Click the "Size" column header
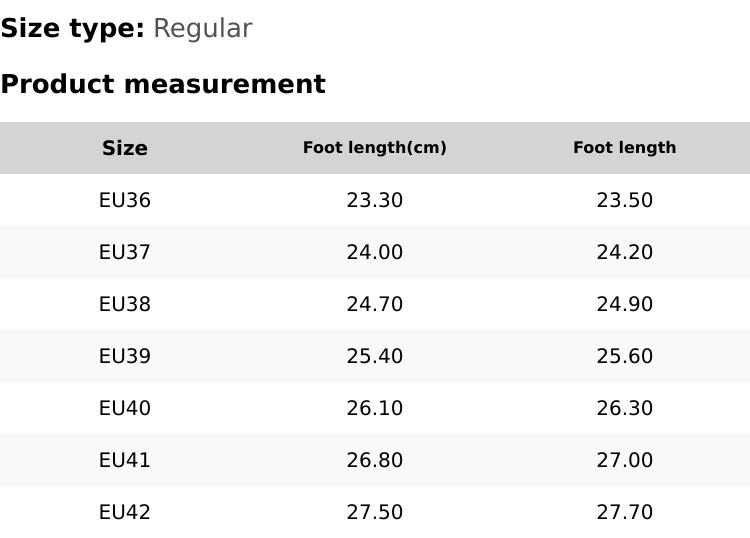The height and width of the screenshot is (538, 750). tap(125, 148)
